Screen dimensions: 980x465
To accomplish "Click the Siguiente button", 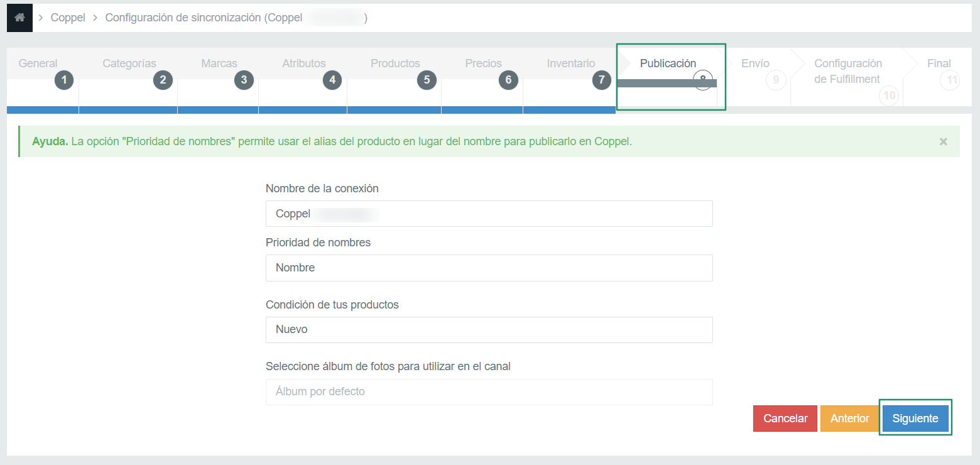I will [915, 418].
